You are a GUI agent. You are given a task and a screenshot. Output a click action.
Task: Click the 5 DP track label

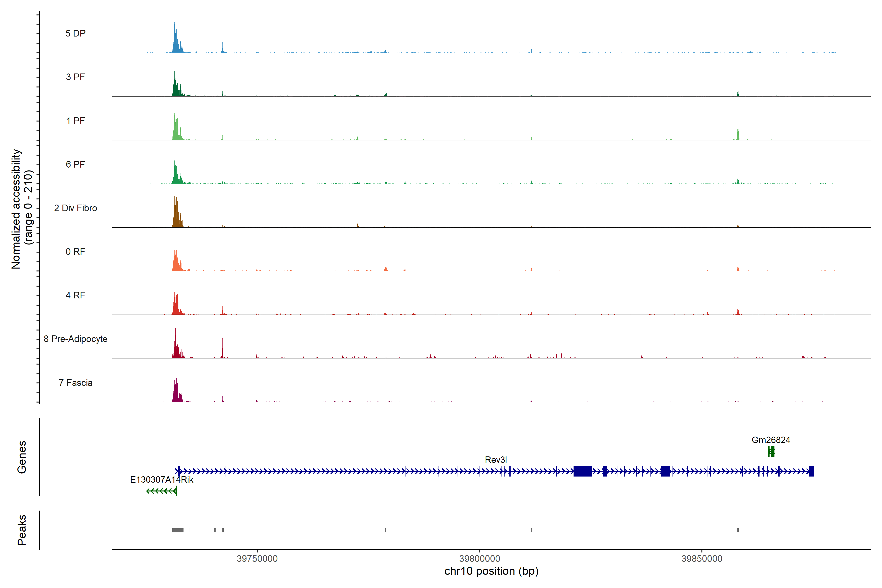(75, 33)
